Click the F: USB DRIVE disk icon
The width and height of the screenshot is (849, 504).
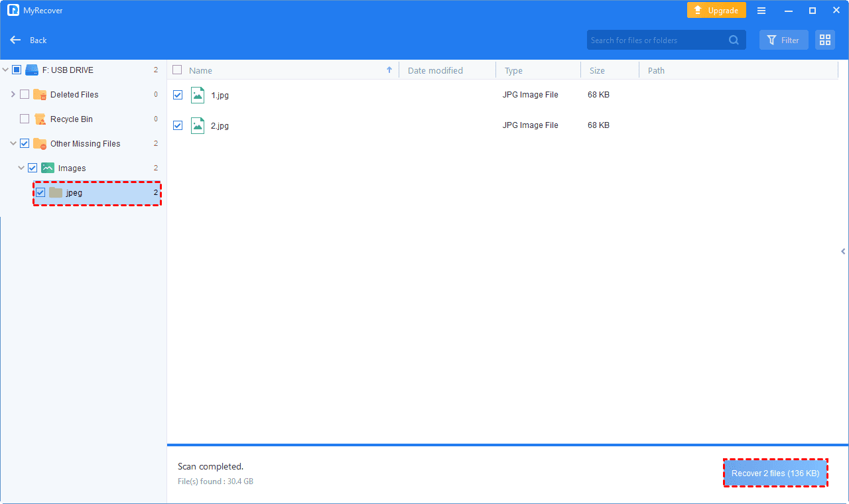(x=32, y=70)
